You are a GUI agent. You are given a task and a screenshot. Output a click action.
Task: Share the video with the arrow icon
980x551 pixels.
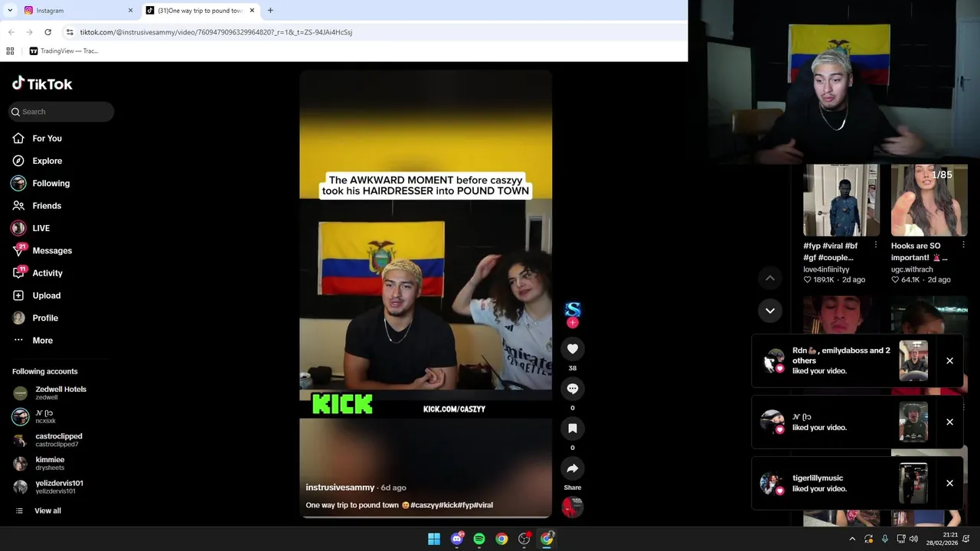click(x=572, y=468)
